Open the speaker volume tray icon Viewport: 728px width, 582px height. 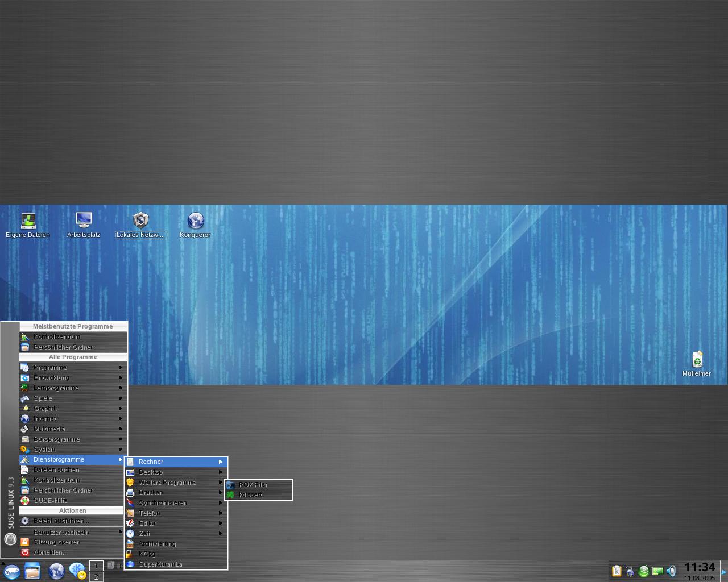pyautogui.click(x=671, y=571)
